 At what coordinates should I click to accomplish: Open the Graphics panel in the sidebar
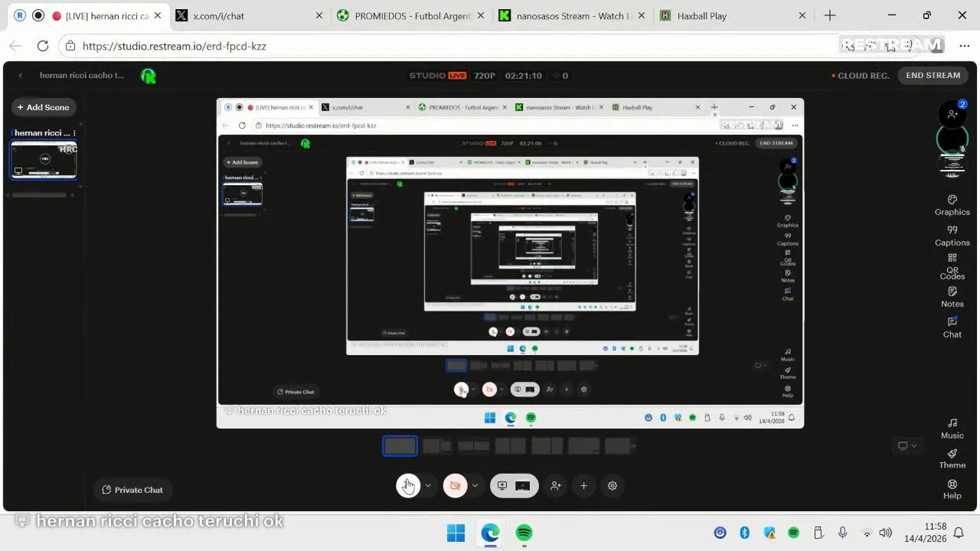tap(952, 205)
